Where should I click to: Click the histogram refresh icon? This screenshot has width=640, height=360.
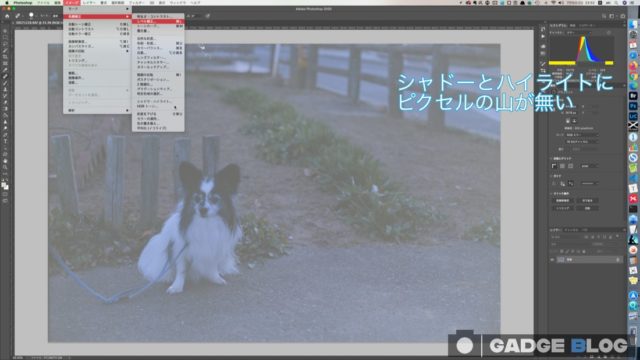coord(609,32)
